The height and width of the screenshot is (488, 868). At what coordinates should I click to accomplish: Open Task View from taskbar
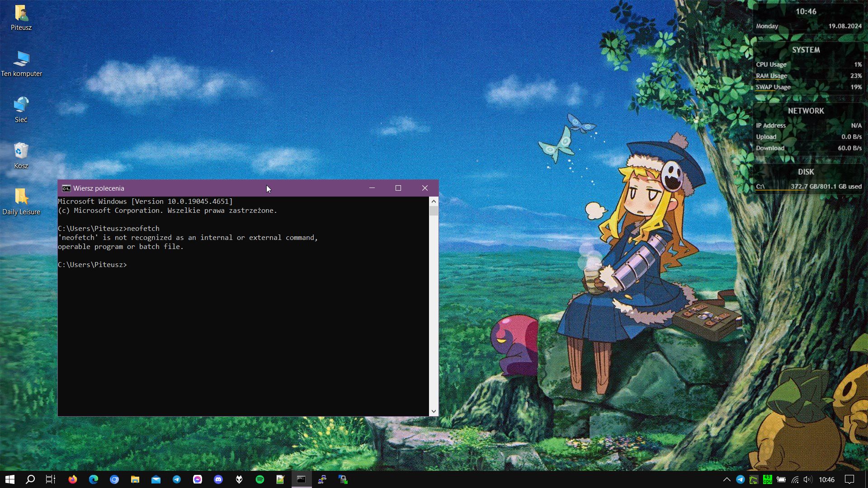point(51,479)
